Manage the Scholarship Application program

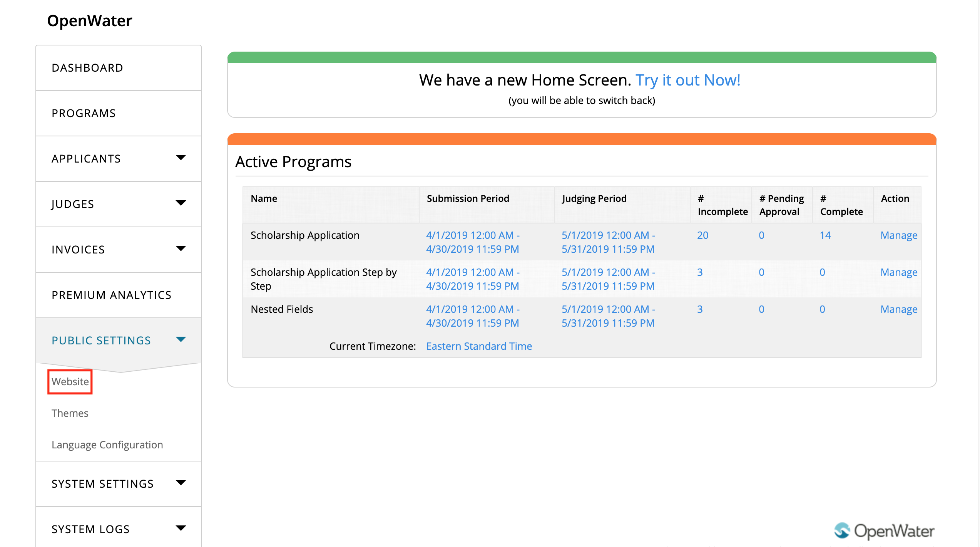tap(899, 235)
